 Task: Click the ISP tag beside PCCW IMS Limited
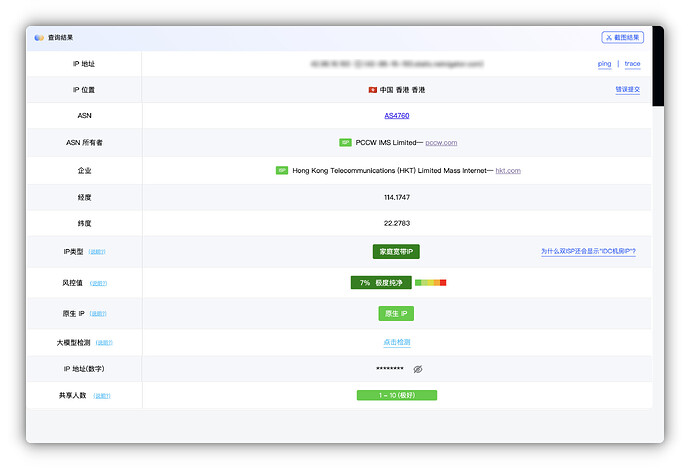345,143
